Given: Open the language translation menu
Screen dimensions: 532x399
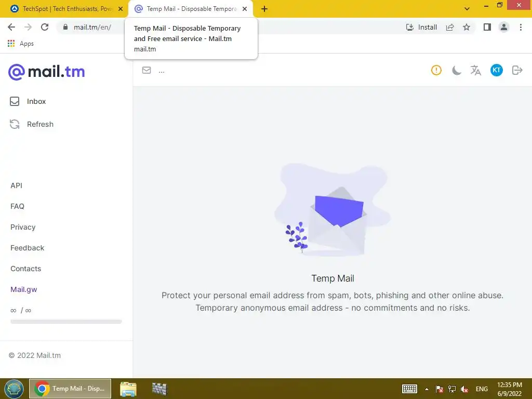Looking at the screenshot, I should coord(476,70).
